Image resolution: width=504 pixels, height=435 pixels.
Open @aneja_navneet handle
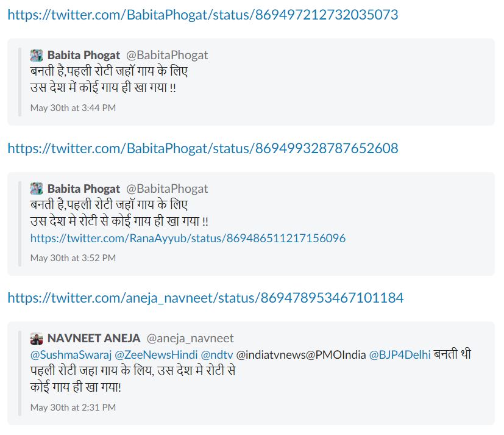190,339
